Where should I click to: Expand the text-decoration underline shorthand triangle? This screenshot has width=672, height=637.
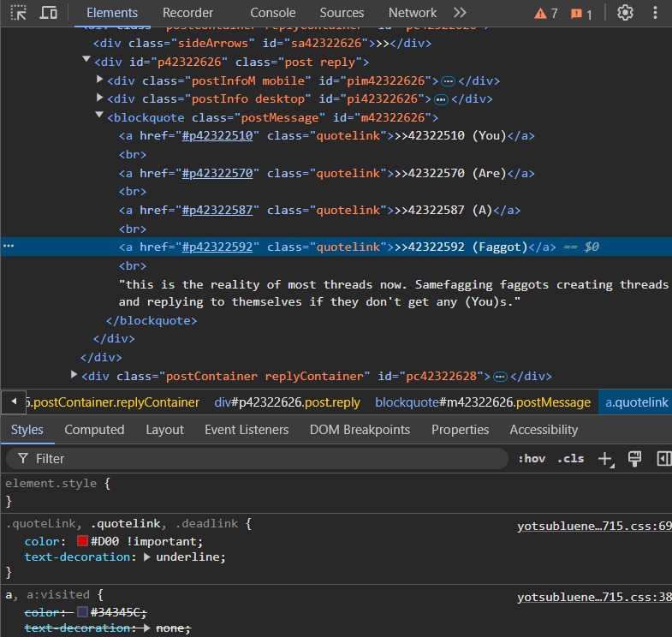coord(146,557)
